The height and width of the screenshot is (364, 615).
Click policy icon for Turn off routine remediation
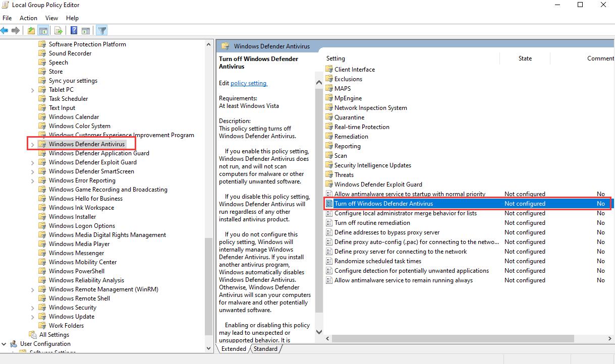click(329, 223)
